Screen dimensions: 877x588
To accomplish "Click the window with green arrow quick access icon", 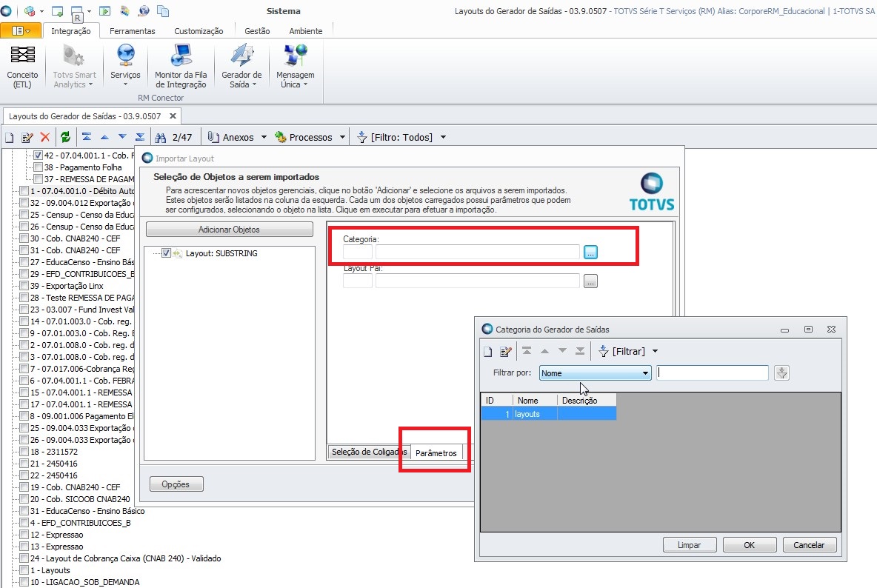I will [104, 11].
